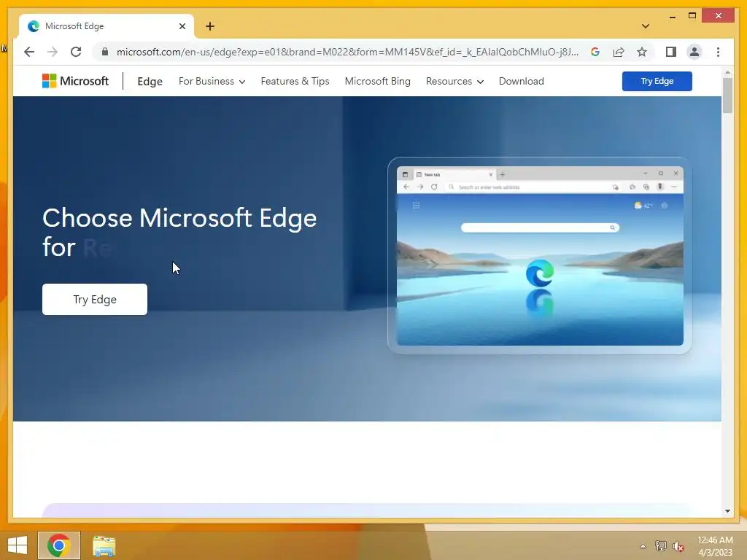Click the browser forward arrow
747x560 pixels.
click(53, 52)
